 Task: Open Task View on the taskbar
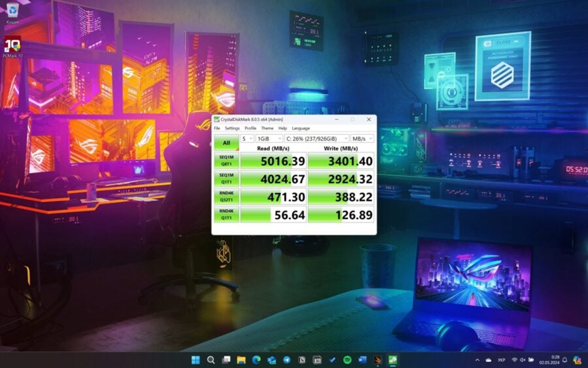pyautogui.click(x=226, y=360)
